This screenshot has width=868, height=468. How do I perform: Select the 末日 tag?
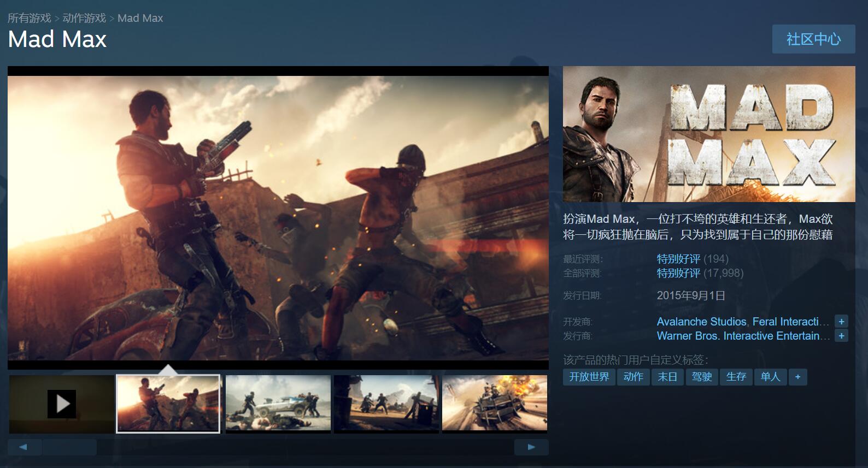click(667, 377)
